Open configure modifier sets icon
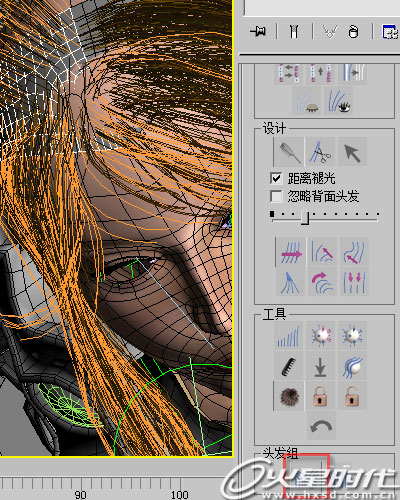The image size is (400, 500). [390, 32]
